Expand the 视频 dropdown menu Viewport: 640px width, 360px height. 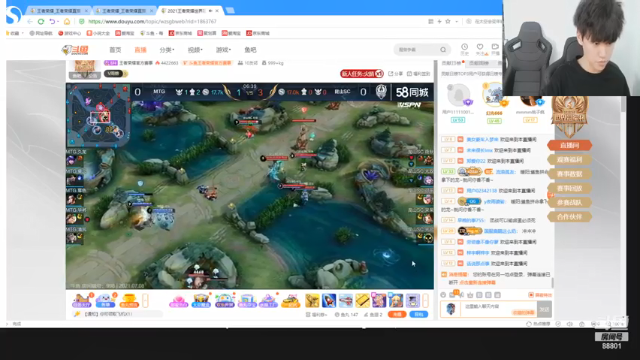[195, 50]
